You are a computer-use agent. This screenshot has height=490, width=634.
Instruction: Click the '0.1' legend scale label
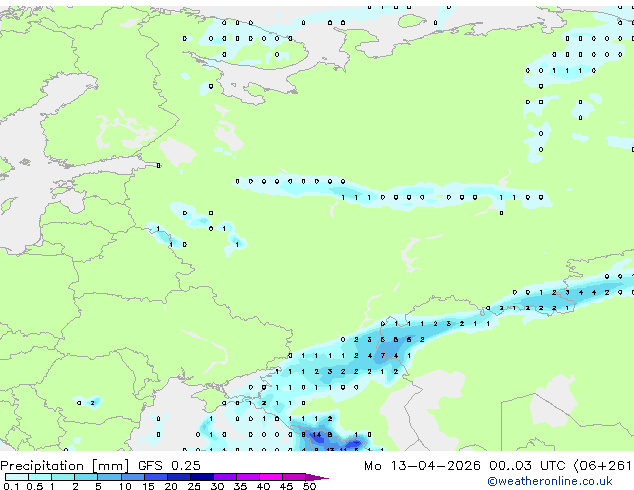click(11, 486)
